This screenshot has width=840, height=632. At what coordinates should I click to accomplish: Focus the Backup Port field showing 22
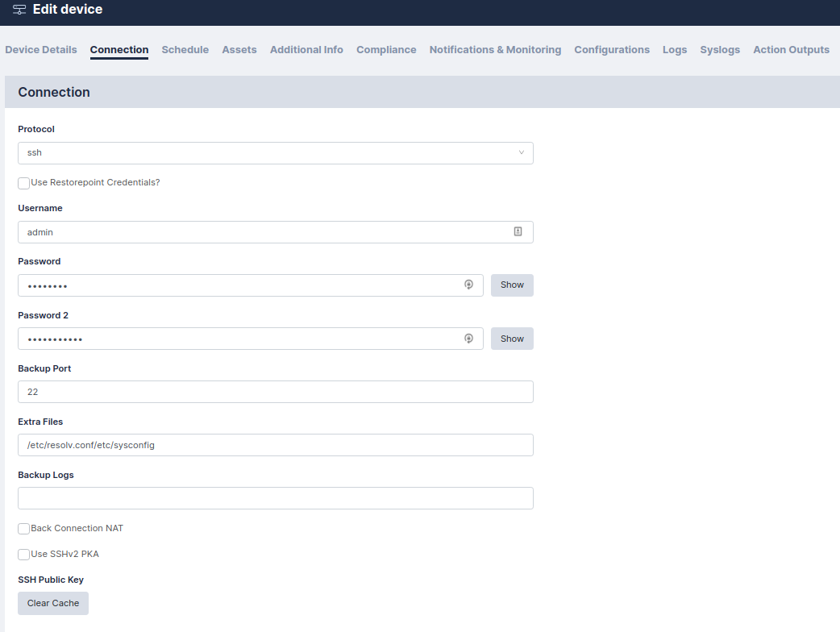[x=276, y=392]
